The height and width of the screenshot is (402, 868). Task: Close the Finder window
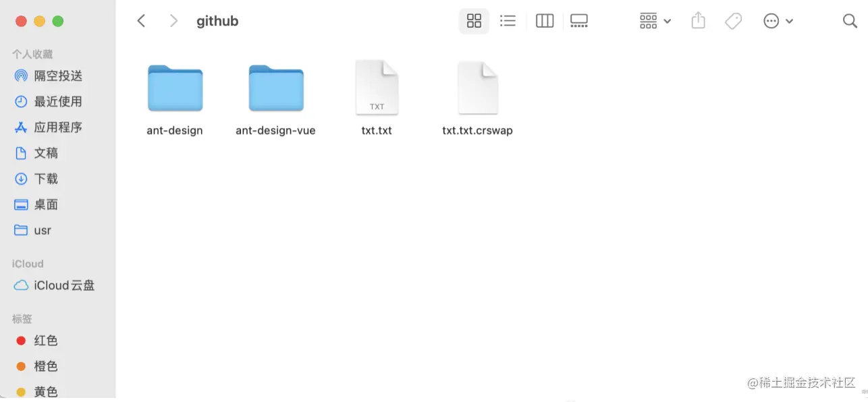21,21
